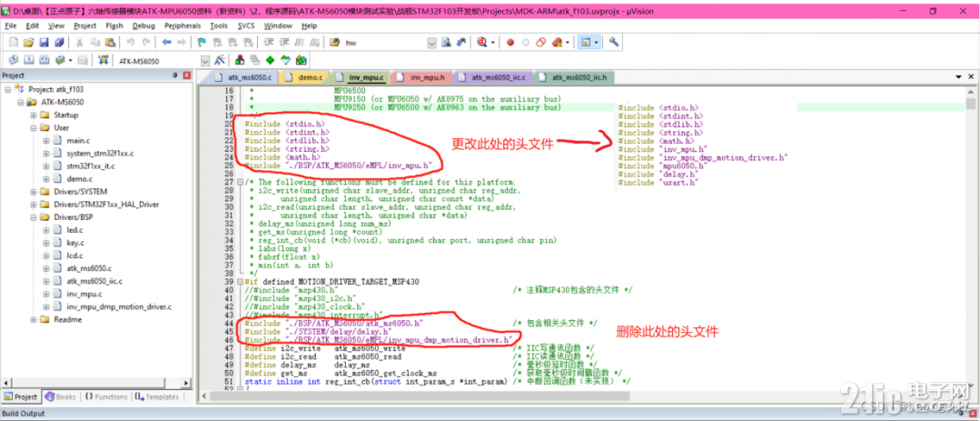980x421 pixels.
Task: Select lcd.c in project tree
Action: pyautogui.click(x=74, y=256)
